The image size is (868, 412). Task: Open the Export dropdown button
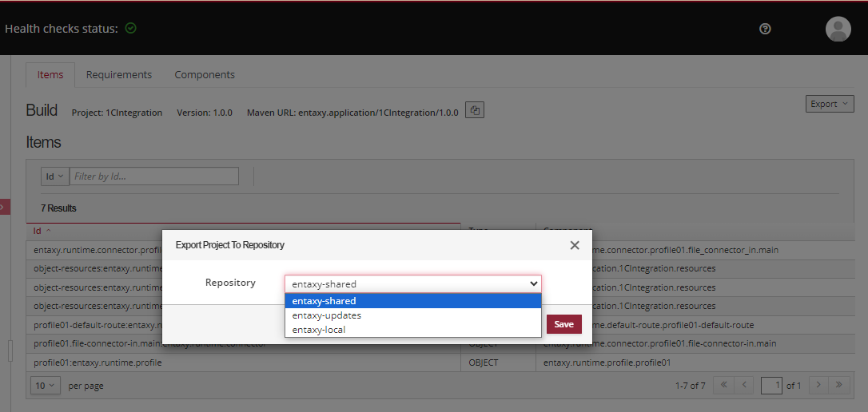coord(829,104)
